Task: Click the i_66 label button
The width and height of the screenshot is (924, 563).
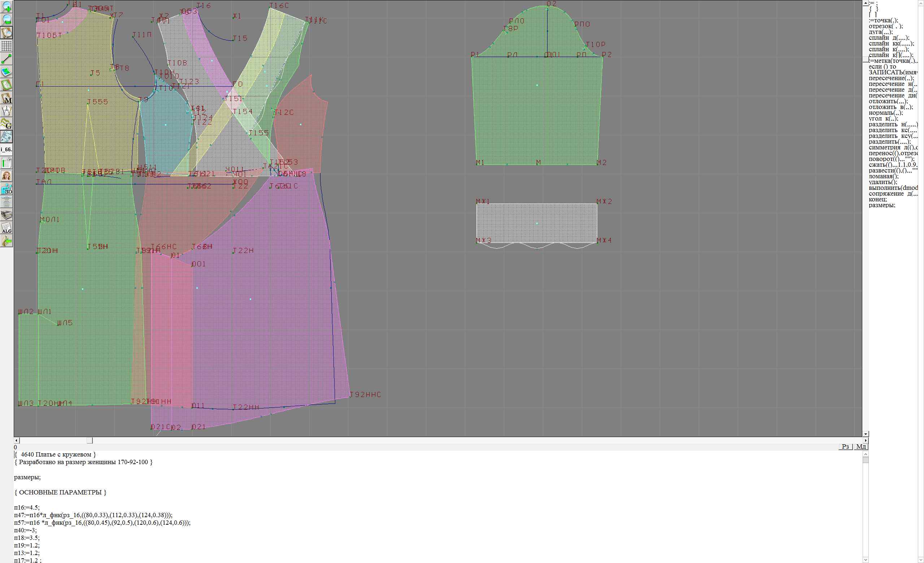Action: pyautogui.click(x=6, y=149)
